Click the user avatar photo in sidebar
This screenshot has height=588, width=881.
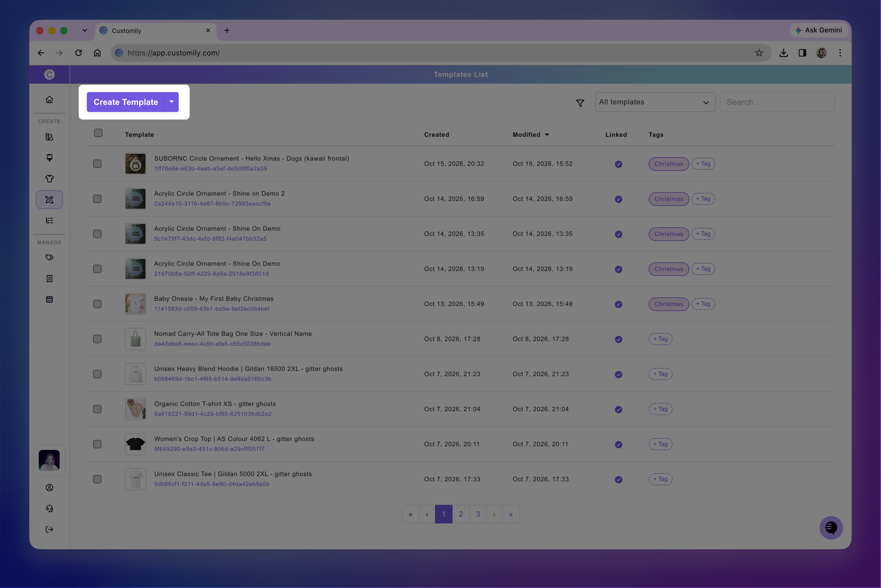point(49,460)
